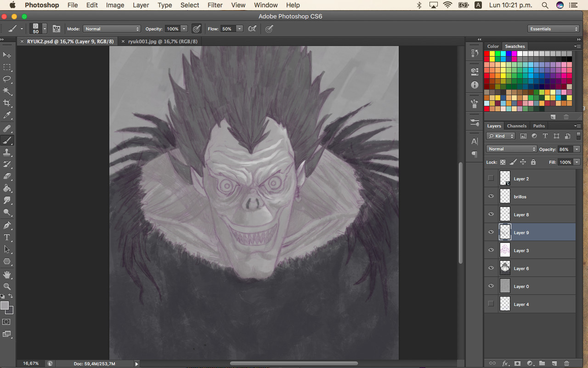Hide Layer 8
Screen dimensions: 588x368
tap(491, 214)
